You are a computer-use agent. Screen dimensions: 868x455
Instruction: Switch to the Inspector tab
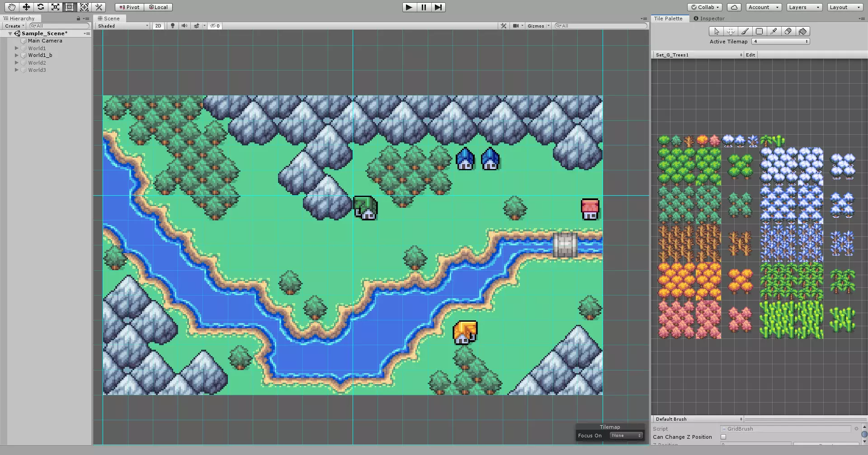709,19
